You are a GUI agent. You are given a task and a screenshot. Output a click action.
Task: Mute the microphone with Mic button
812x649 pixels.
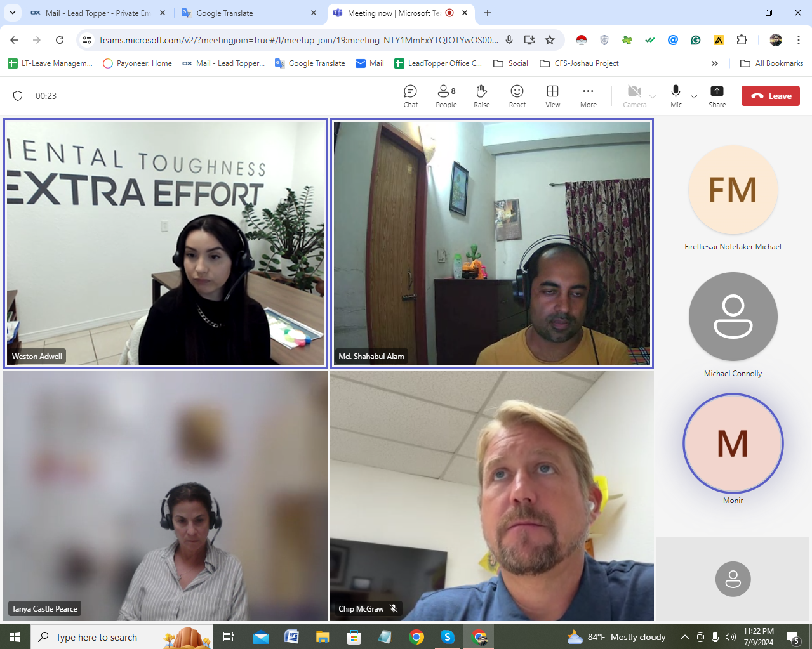[x=676, y=96]
